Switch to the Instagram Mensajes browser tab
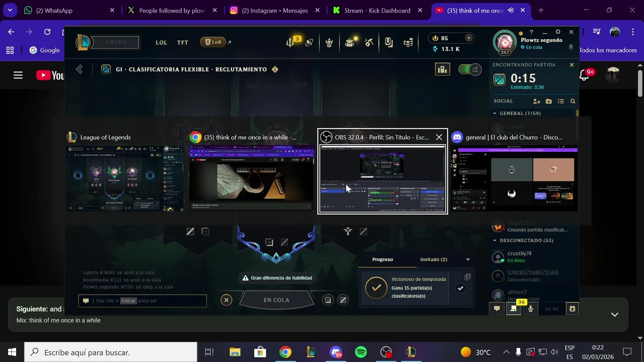Screen dimensions: 644x362 [275, 11]
